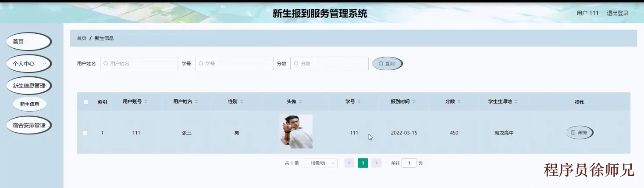Click the 索引 column header
The height and width of the screenshot is (188, 644).
click(102, 102)
